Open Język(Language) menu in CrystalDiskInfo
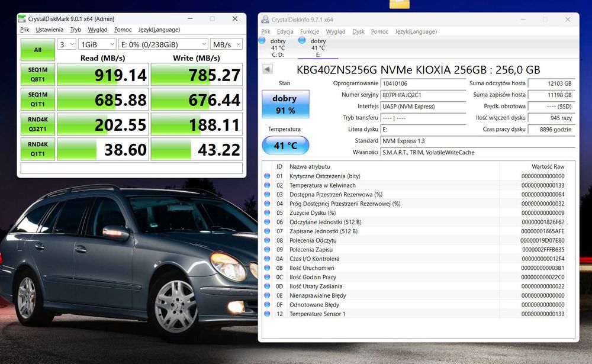This screenshot has height=364, width=592. [x=416, y=32]
